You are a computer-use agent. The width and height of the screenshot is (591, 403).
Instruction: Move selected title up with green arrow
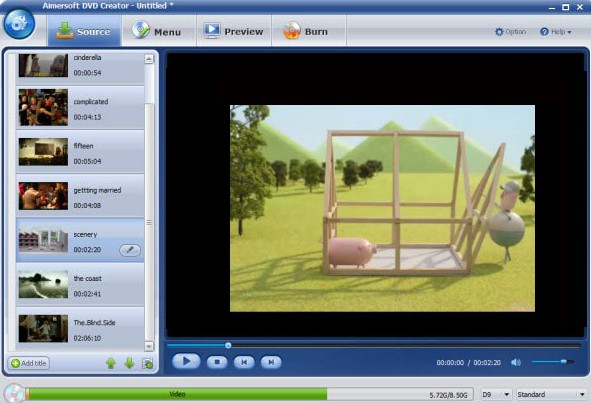click(111, 363)
